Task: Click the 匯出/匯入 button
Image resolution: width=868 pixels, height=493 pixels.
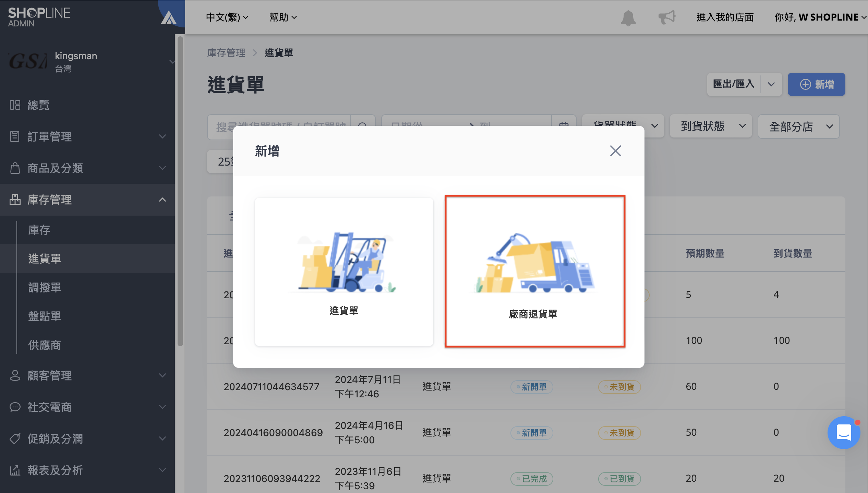Action: tap(734, 84)
